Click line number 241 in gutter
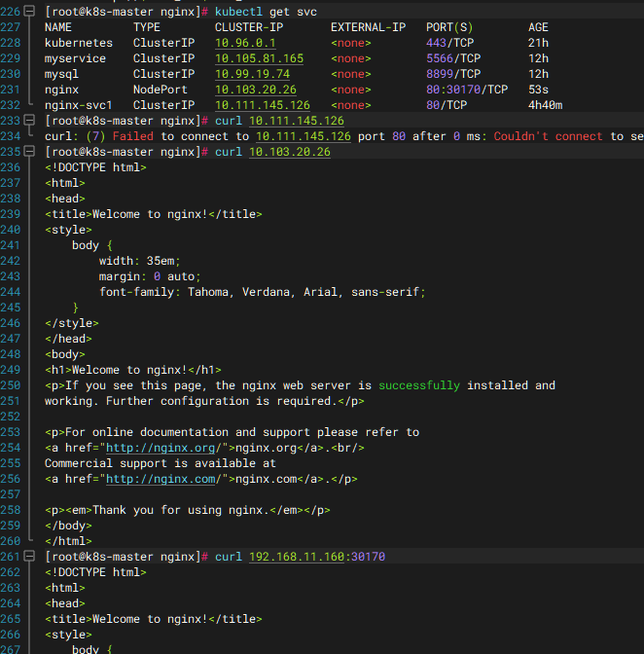Viewport: 644px width, 654px height. click(11, 245)
